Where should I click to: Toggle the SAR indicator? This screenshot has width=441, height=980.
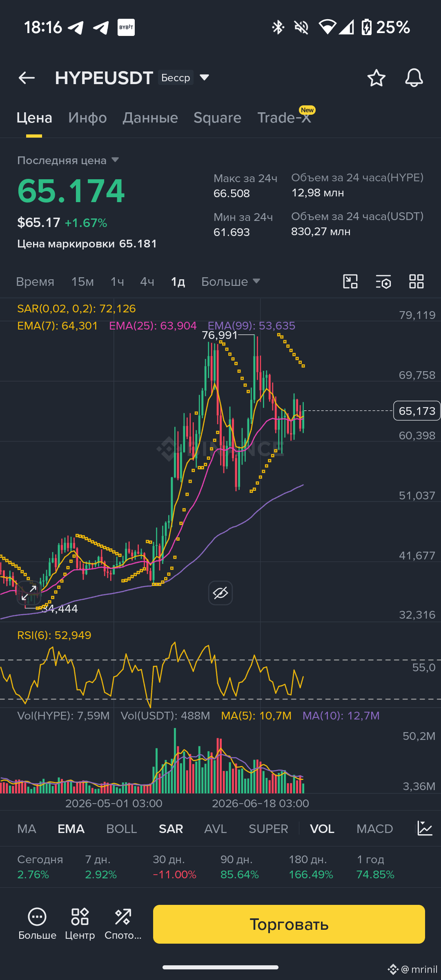[x=171, y=829]
